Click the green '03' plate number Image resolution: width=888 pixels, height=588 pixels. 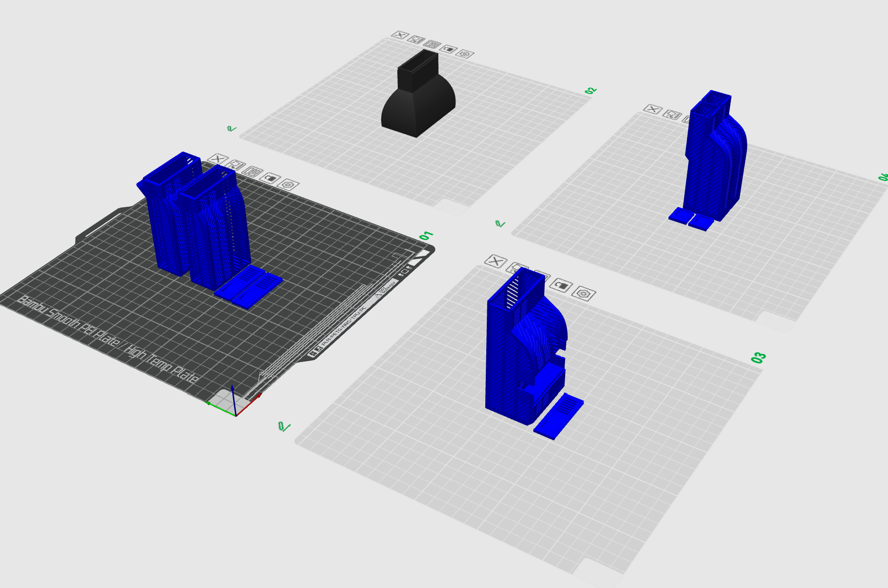coord(758,358)
